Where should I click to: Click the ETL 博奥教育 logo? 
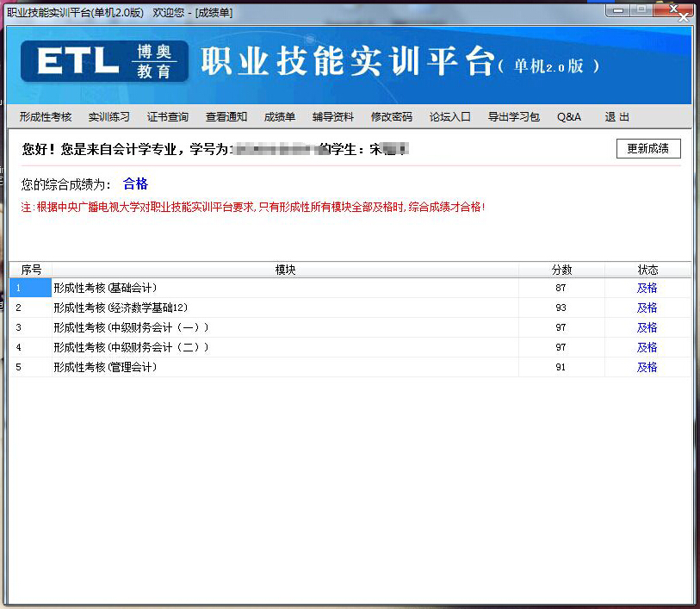coord(104,61)
